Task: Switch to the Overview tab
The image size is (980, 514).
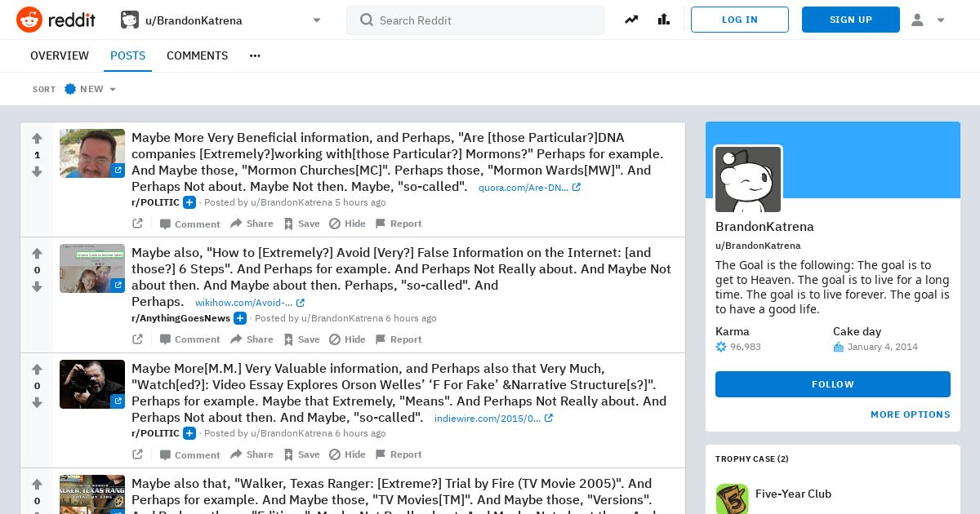Action: coord(60,55)
